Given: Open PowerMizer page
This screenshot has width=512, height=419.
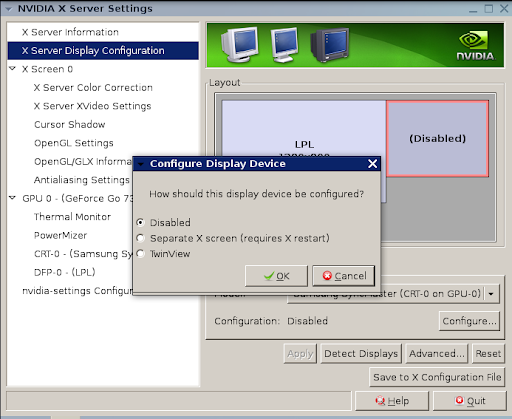Looking at the screenshot, I should coord(60,235).
